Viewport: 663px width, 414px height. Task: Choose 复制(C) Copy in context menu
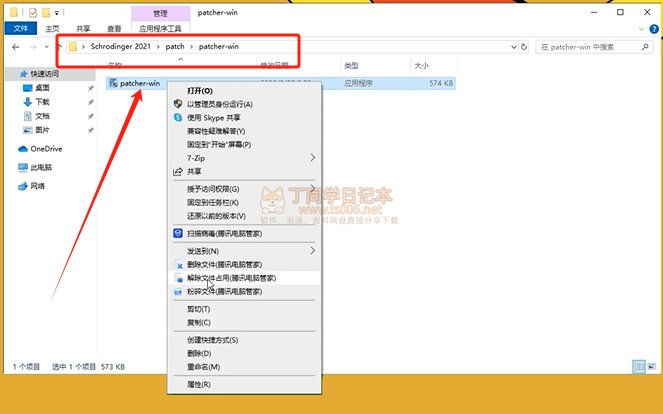tap(244, 323)
